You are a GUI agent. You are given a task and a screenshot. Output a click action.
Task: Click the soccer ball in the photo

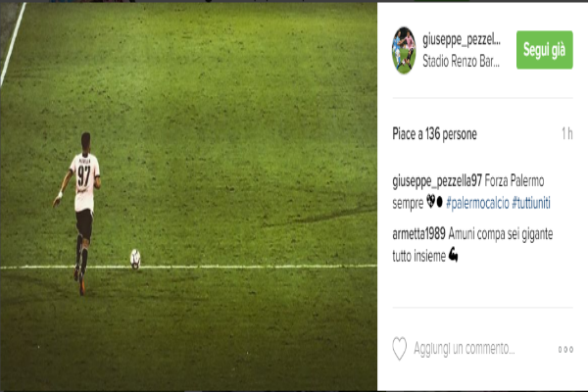[135, 259]
